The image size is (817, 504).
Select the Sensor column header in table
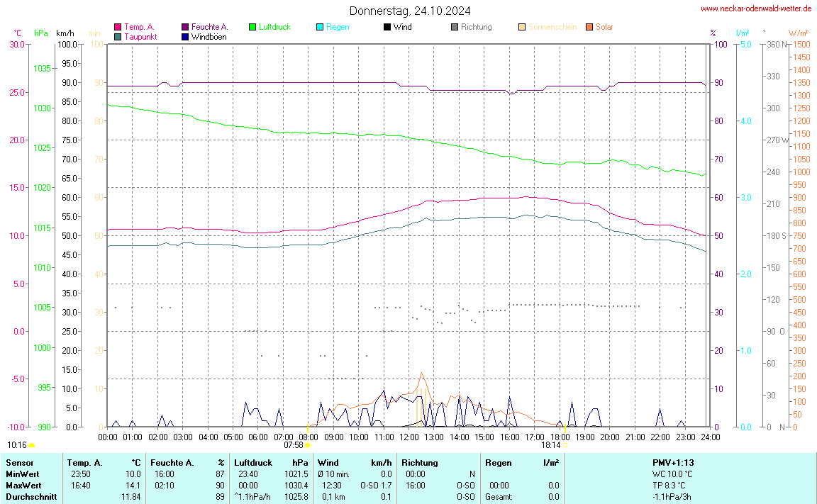pyautogui.click(x=19, y=462)
